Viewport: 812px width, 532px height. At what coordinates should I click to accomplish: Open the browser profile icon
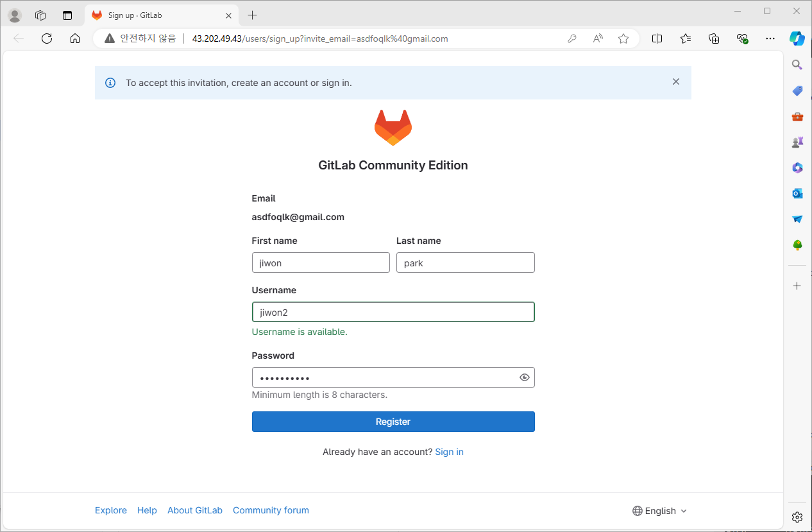(x=14, y=15)
